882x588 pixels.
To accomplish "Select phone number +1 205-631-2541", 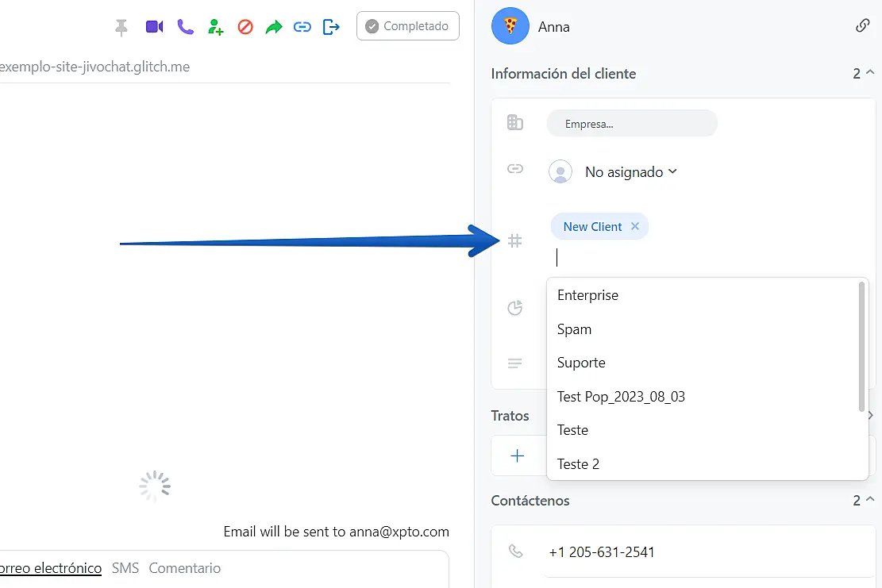I will 601,552.
